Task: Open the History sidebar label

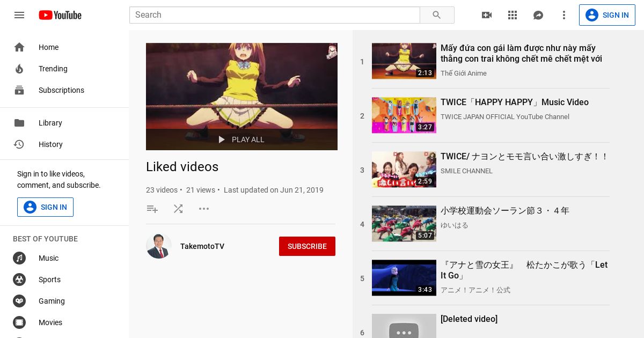Action: (50, 144)
